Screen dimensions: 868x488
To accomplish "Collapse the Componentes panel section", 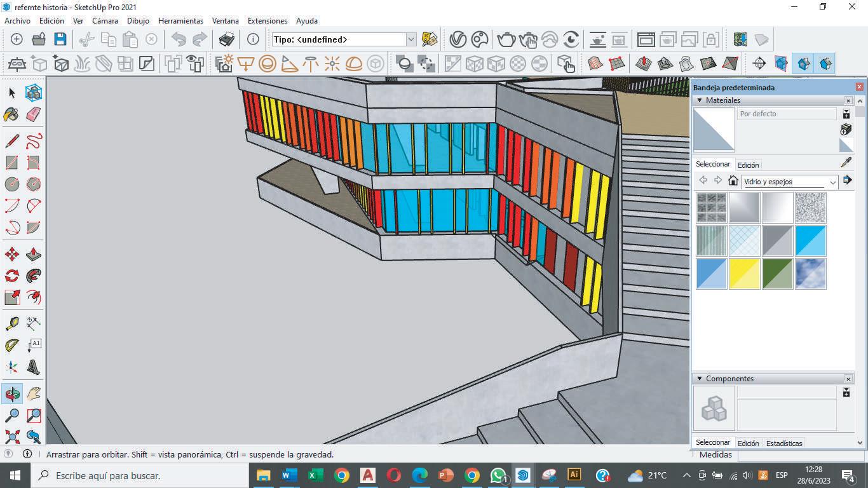I will click(x=700, y=379).
